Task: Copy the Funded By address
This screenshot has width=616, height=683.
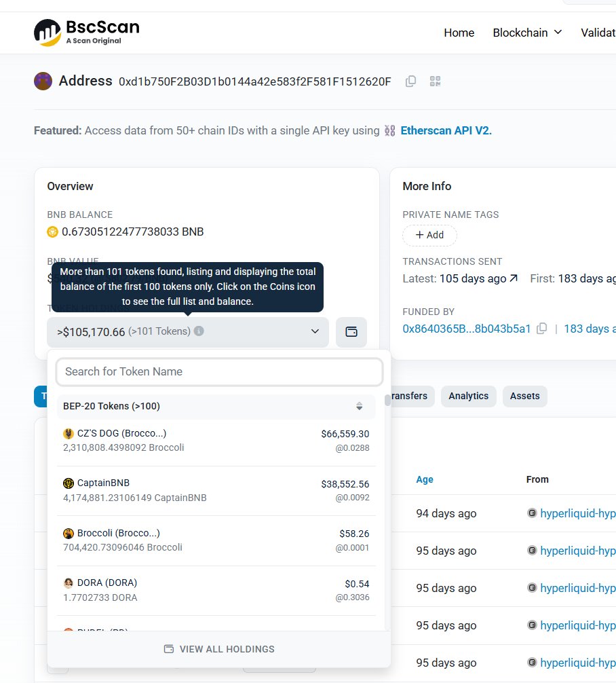Action: point(541,328)
